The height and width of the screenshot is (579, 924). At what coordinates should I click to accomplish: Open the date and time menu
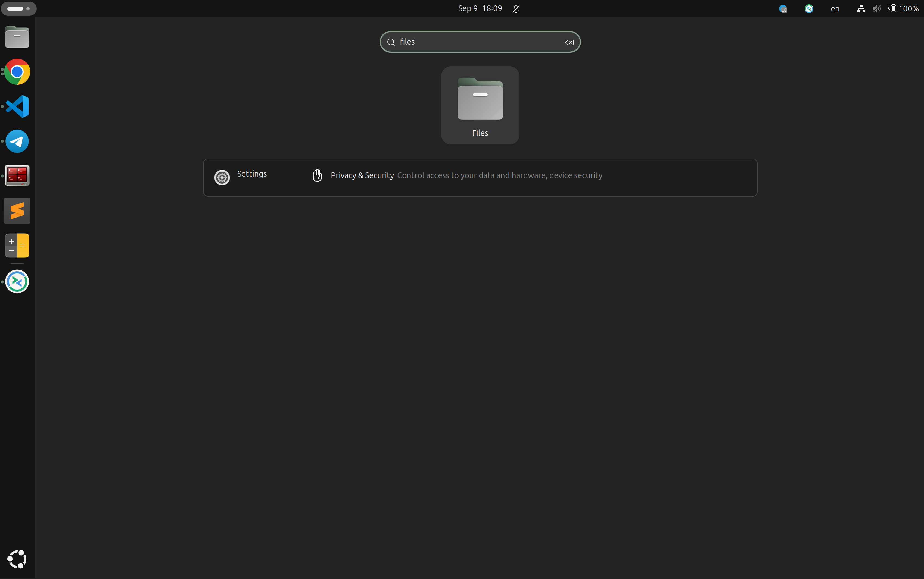(480, 8)
